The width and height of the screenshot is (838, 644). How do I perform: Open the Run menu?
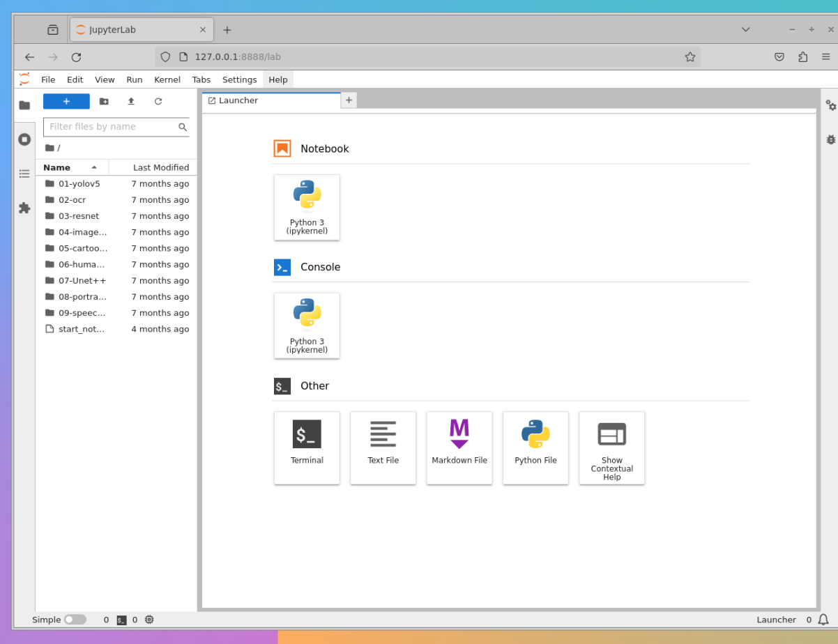click(x=135, y=79)
